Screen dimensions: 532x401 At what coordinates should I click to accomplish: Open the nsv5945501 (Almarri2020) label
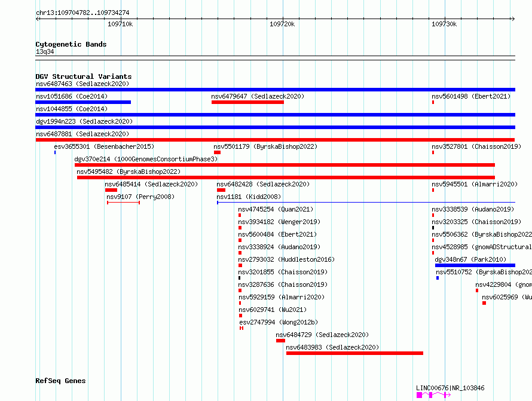click(x=475, y=184)
